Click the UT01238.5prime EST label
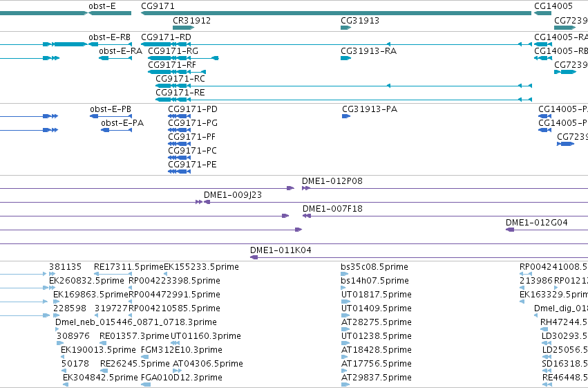Viewport: 588px width, 388px height. pyautogui.click(x=376, y=336)
